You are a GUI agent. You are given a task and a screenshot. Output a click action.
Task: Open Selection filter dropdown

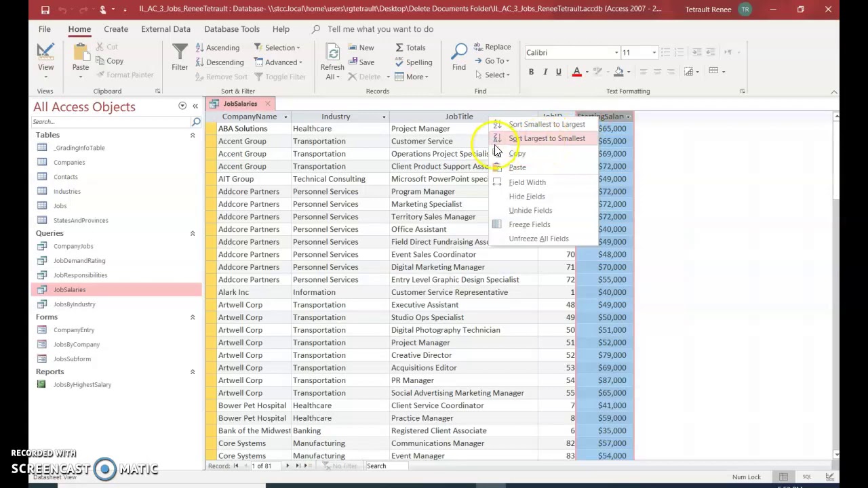[277, 47]
